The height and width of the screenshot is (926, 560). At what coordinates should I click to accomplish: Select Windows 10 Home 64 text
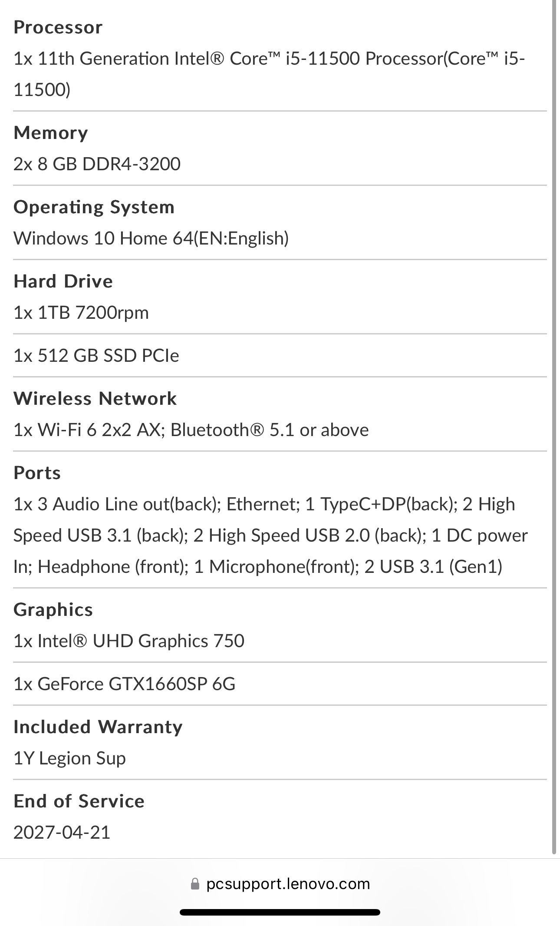pyautogui.click(x=151, y=238)
